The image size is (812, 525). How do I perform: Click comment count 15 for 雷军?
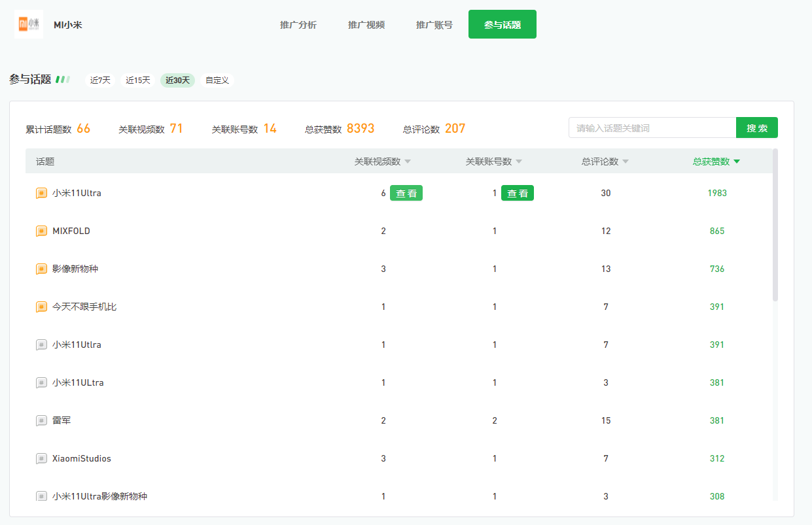[x=606, y=420]
